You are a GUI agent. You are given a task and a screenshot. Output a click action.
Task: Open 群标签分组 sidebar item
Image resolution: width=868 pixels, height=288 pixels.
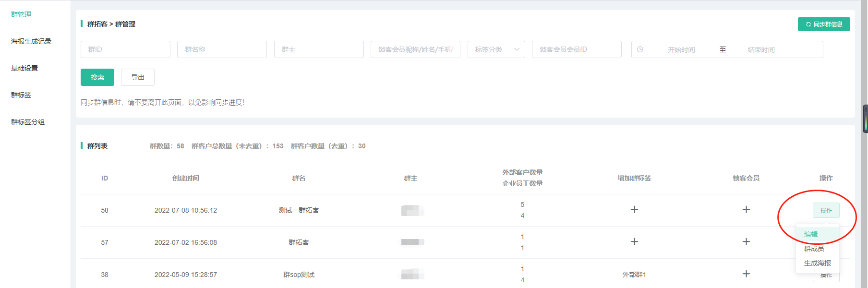click(28, 122)
